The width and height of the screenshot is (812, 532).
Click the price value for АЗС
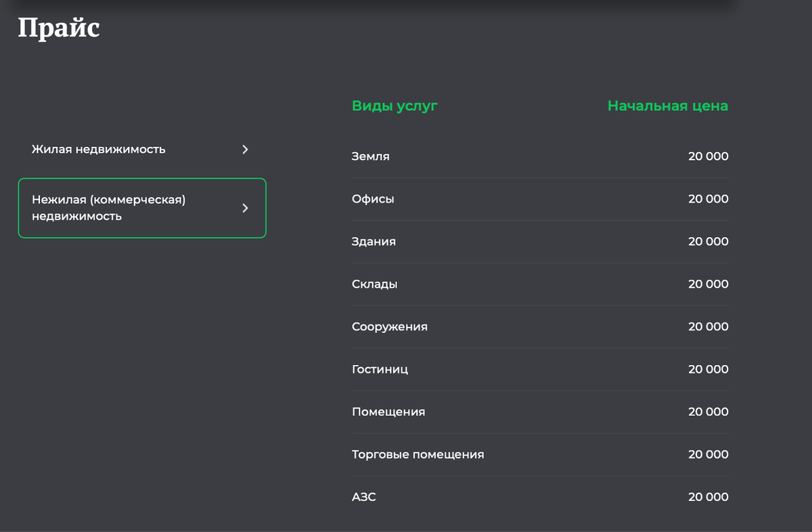pyautogui.click(x=708, y=497)
